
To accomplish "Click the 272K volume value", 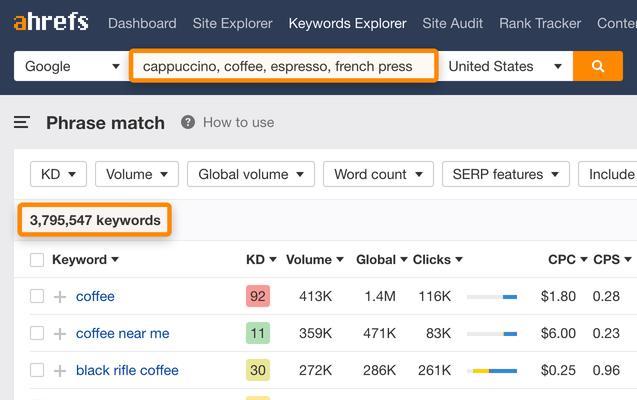I will (315, 370).
